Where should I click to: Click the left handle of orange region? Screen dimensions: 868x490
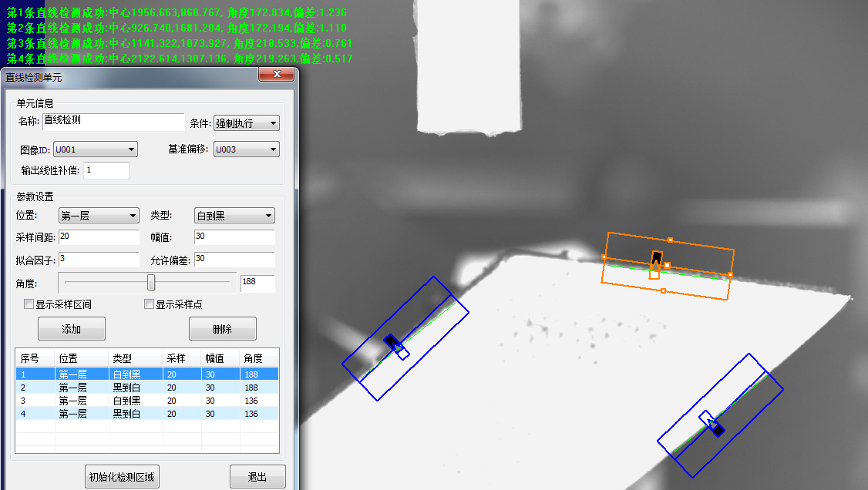pyautogui.click(x=604, y=257)
